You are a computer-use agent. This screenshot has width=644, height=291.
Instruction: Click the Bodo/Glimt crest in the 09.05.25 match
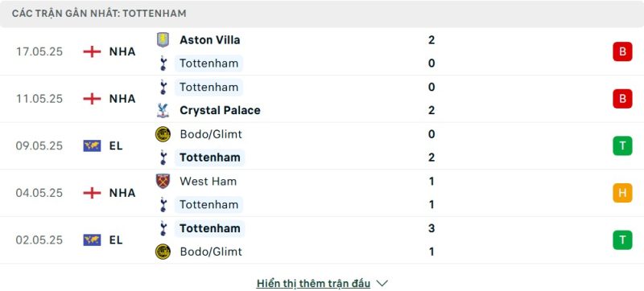(x=163, y=134)
